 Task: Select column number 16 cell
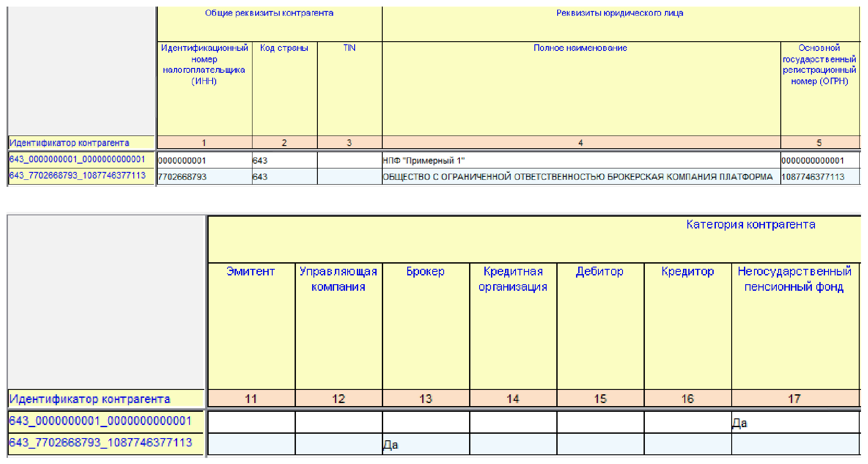coord(687,398)
